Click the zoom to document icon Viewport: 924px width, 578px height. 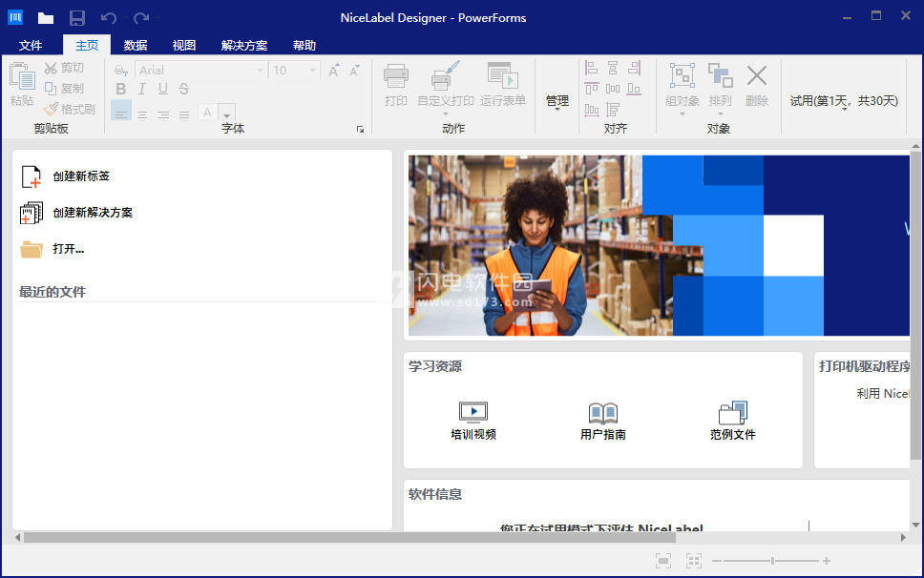coord(663,561)
